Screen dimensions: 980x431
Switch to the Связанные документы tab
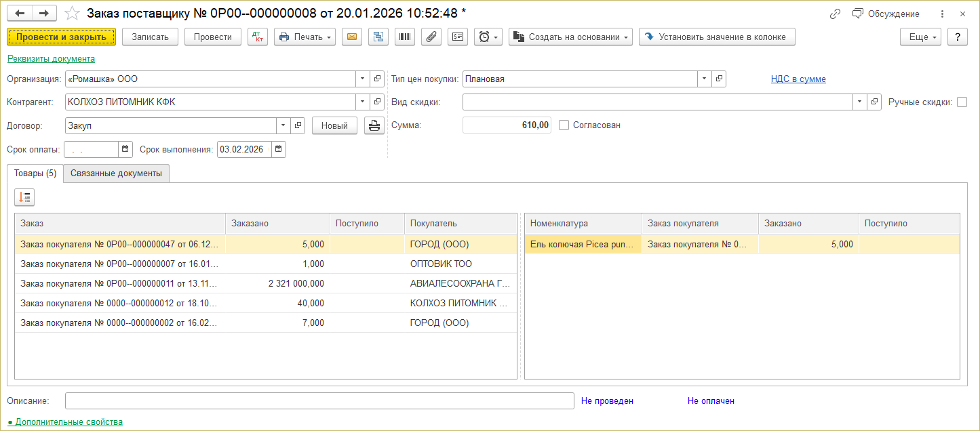click(116, 173)
